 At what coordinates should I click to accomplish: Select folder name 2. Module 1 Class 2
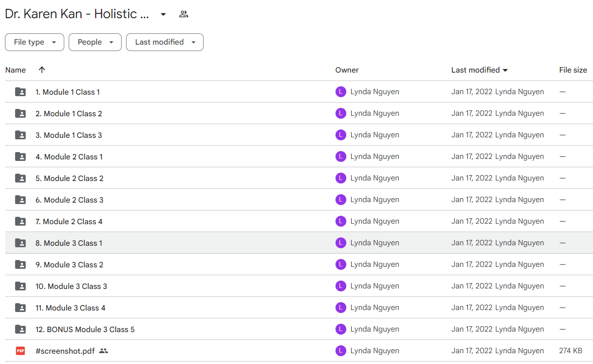pyautogui.click(x=69, y=114)
